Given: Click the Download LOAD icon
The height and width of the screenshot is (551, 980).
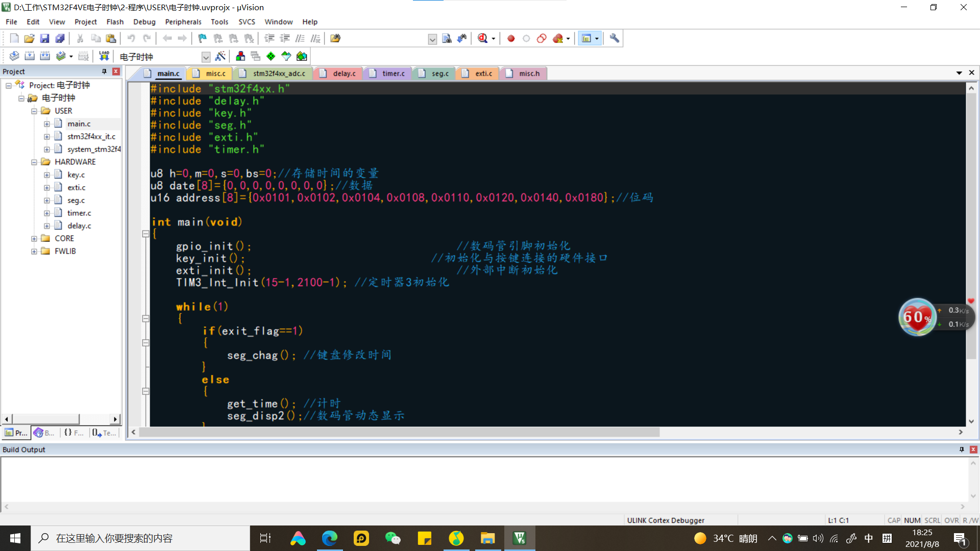Looking at the screenshot, I should pyautogui.click(x=104, y=56).
